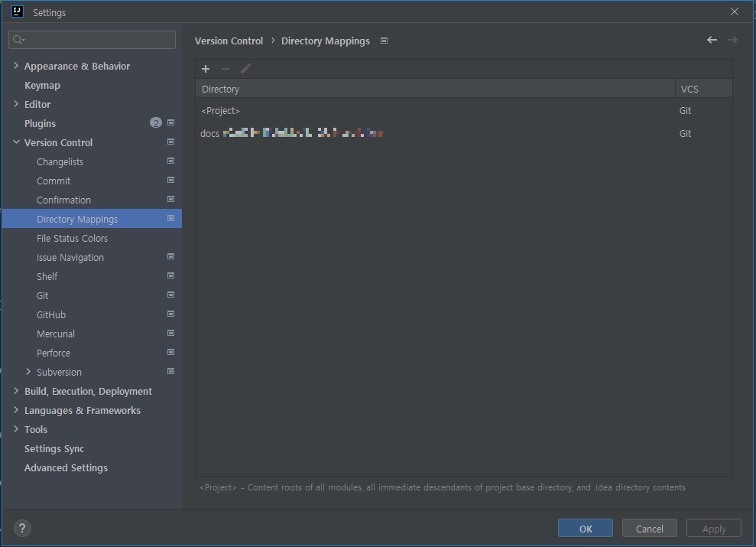Screen dimensions: 756x547
Task: Select the <Project> mapping row
Action: point(464,110)
